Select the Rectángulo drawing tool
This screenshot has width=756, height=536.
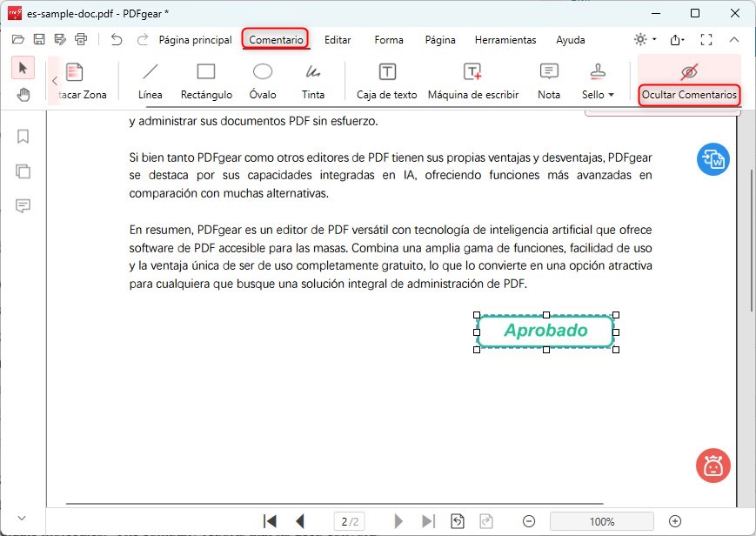(x=205, y=80)
